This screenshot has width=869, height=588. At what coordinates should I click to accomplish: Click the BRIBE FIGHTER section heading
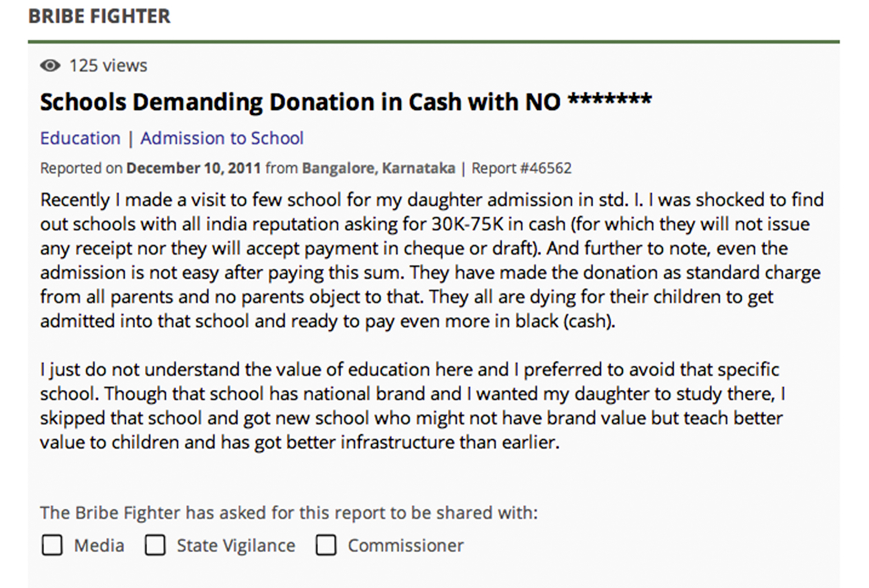coord(100,16)
